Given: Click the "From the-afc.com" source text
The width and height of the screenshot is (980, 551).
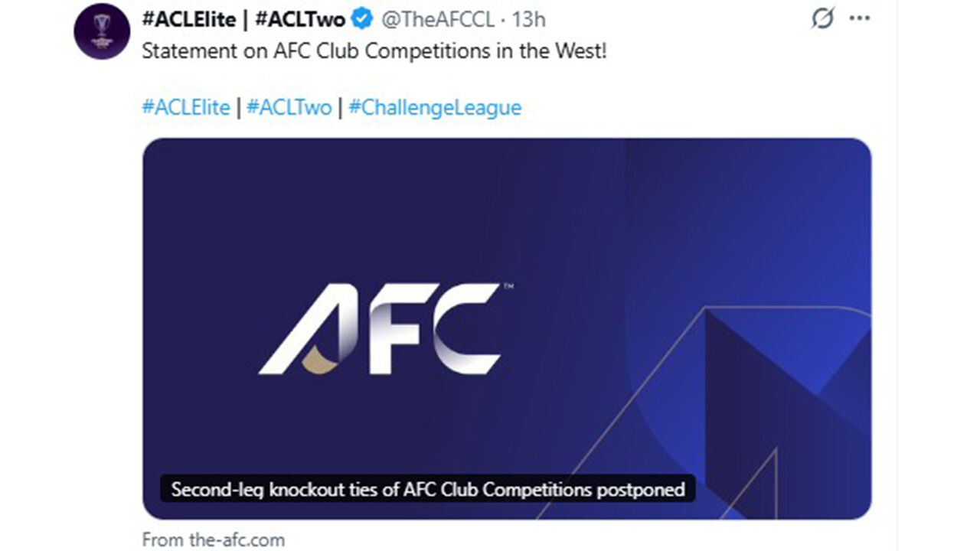Looking at the screenshot, I should (214, 540).
